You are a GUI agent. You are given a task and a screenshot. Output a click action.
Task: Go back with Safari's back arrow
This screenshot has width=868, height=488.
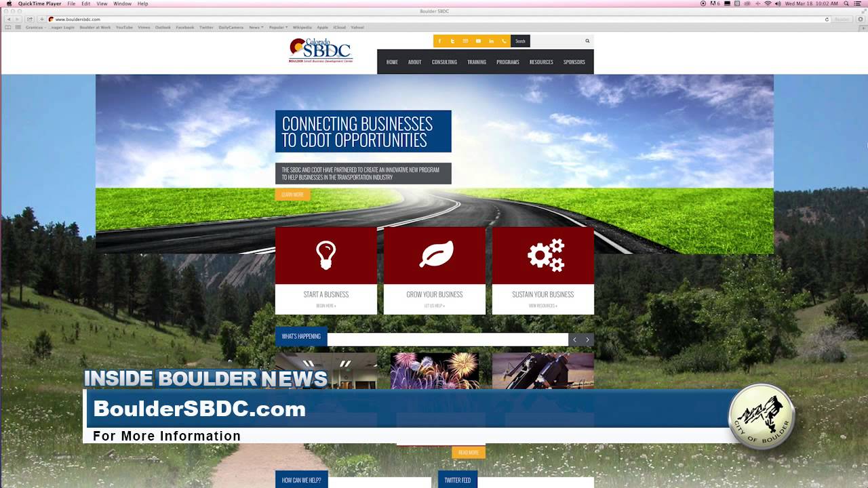pyautogui.click(x=7, y=19)
